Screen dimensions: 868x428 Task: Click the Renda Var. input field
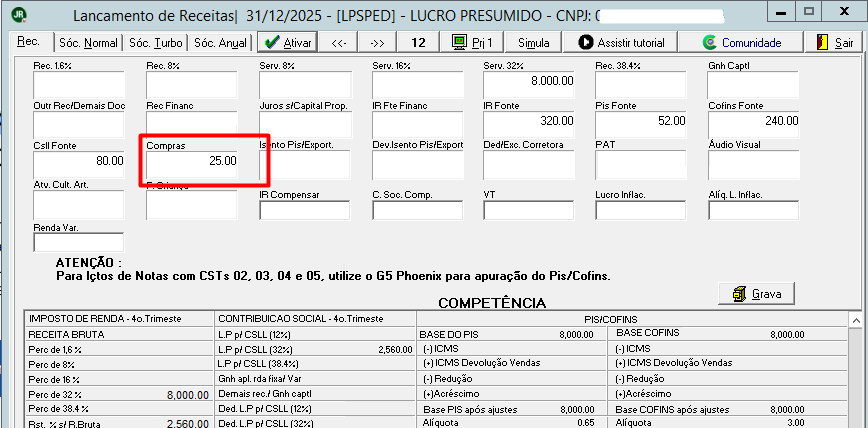click(x=79, y=243)
